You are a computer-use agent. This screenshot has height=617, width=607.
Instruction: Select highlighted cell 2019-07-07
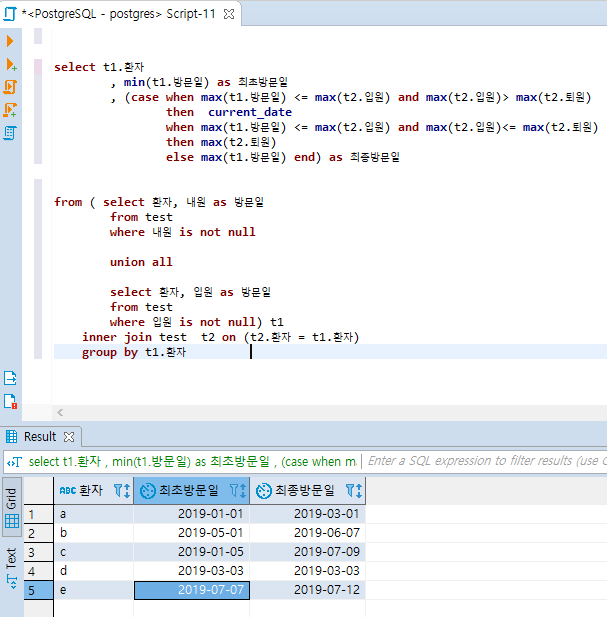click(x=192, y=590)
